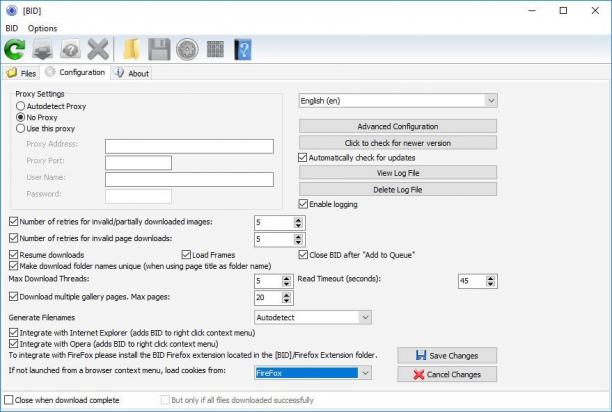Increase Max pages value with up arrow

click(x=287, y=295)
